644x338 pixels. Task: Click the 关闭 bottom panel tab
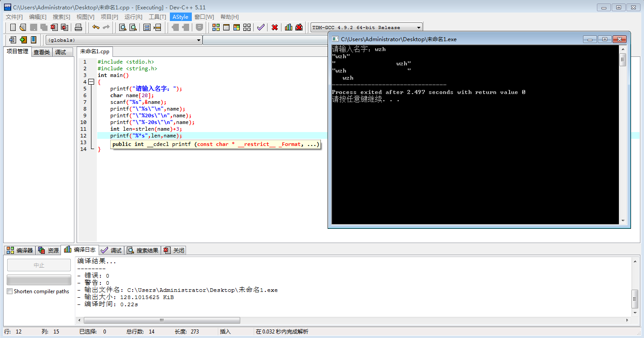pos(173,250)
